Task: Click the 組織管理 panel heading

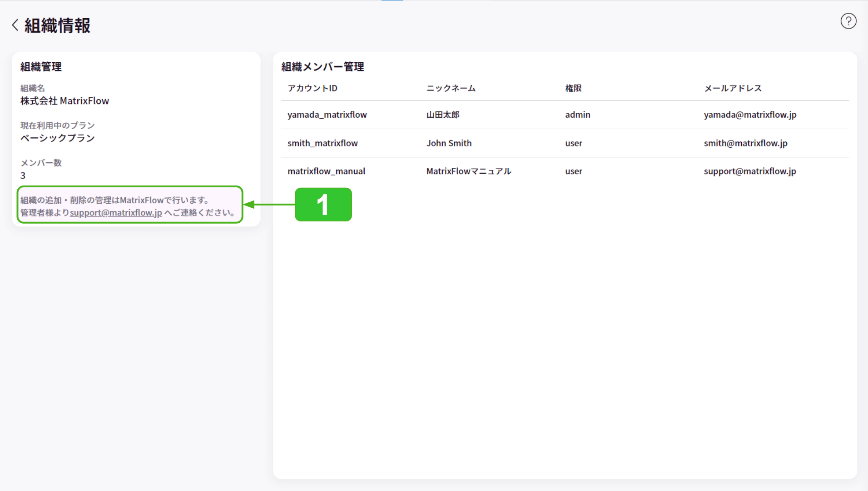Action: [x=41, y=67]
